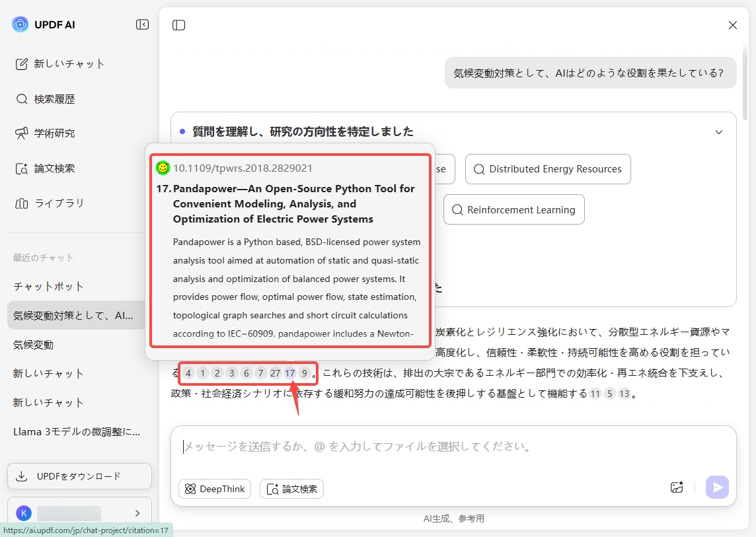The height and width of the screenshot is (537, 756).
Task: Collapse the left sidebar with the panel icon
Action: click(142, 24)
